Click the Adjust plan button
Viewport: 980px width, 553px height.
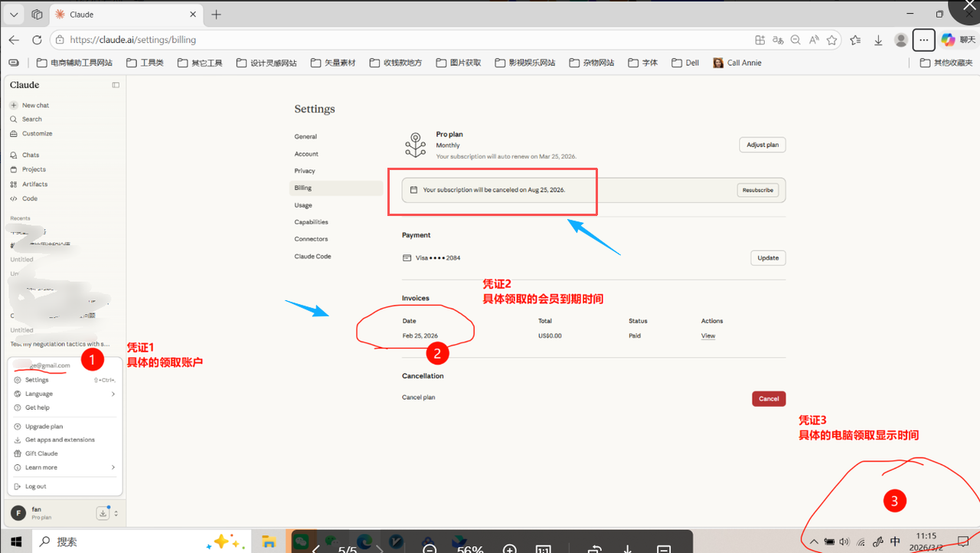[x=763, y=145]
